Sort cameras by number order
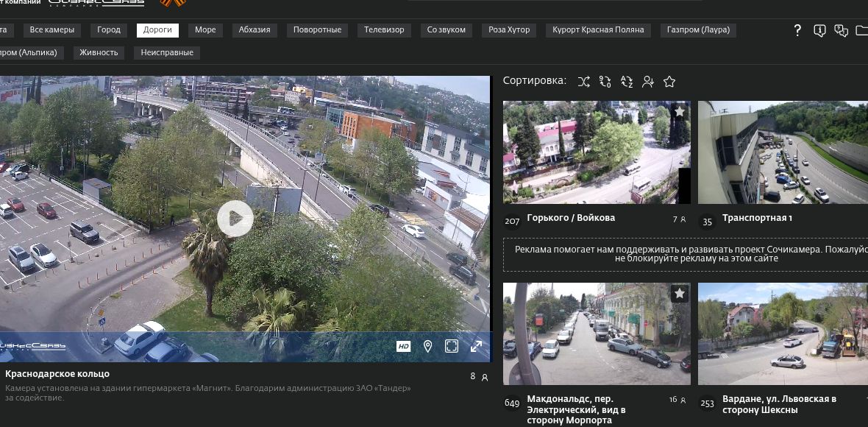The image size is (868, 427). click(x=605, y=82)
